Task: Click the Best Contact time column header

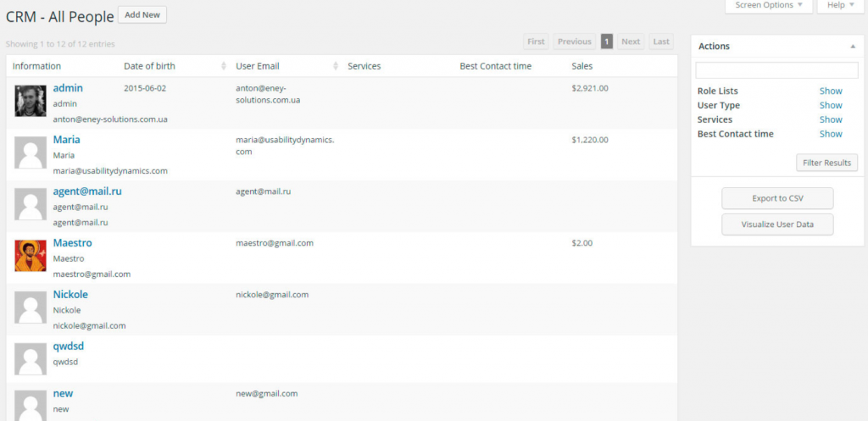Action: pyautogui.click(x=495, y=66)
